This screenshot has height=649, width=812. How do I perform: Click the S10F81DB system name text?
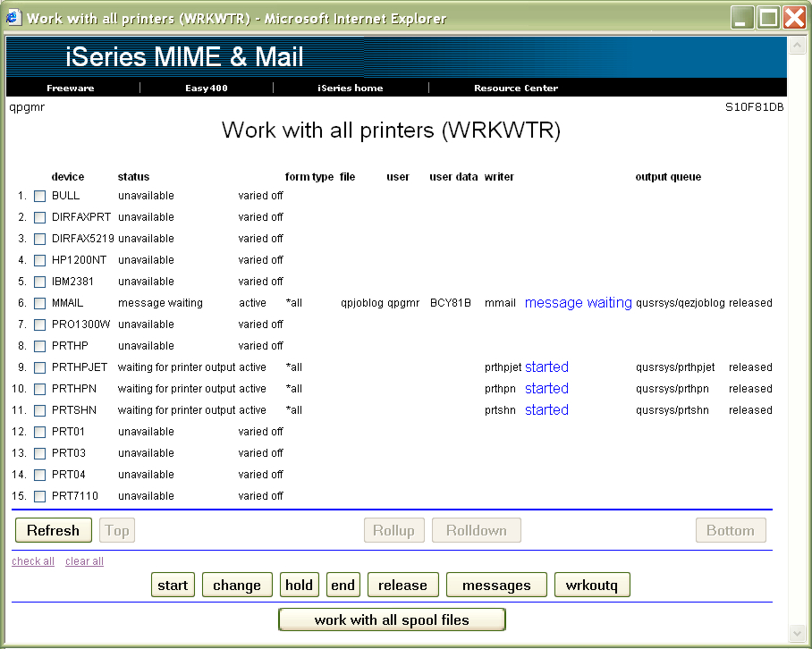click(754, 107)
